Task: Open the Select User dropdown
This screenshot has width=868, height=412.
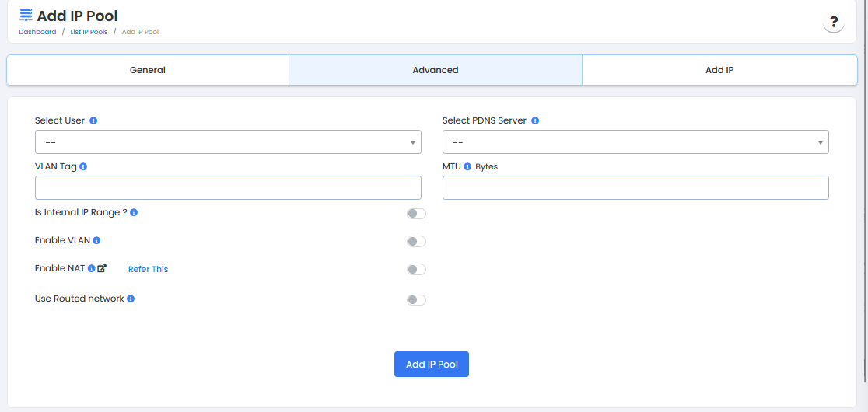Action: 228,142
